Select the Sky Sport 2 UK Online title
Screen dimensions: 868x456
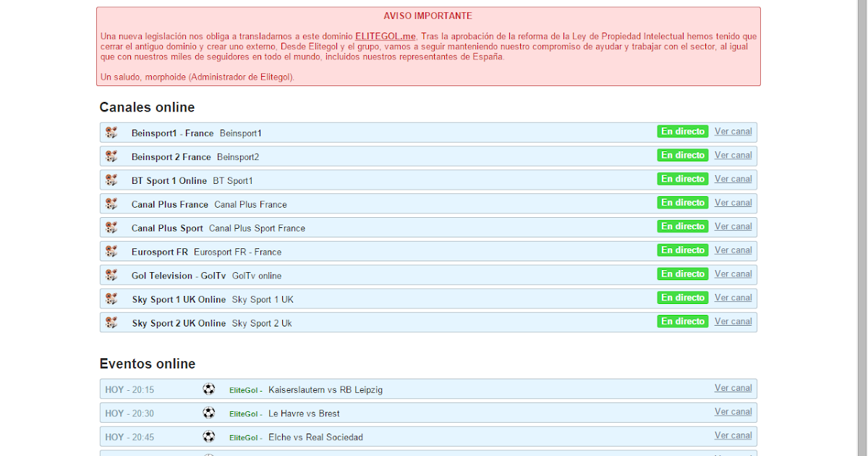pos(179,324)
